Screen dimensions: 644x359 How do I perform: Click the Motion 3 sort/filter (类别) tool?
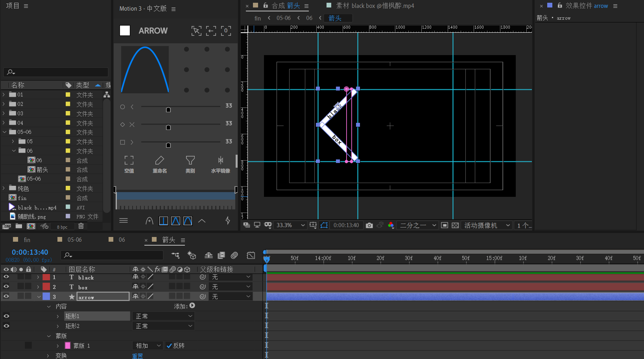tap(190, 165)
